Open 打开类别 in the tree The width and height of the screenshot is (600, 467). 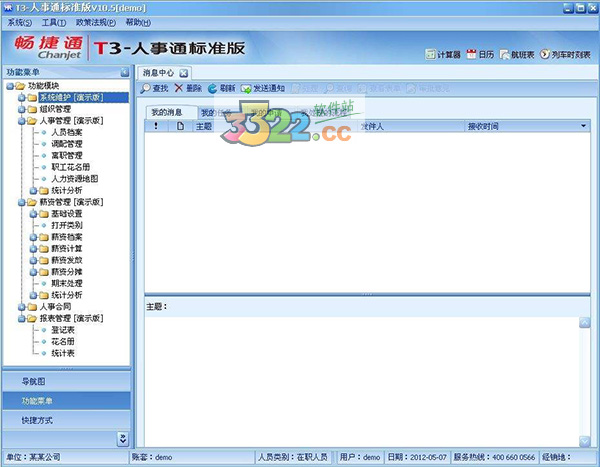coord(67,225)
